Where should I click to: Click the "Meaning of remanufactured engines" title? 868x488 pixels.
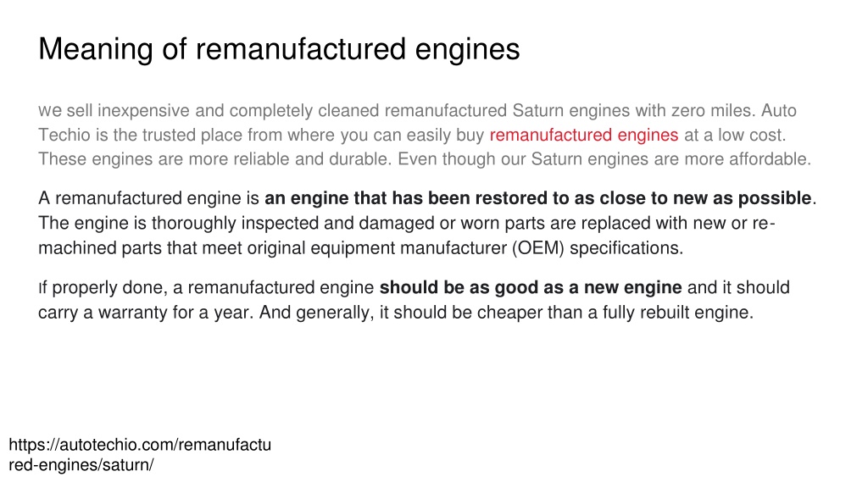click(x=279, y=49)
